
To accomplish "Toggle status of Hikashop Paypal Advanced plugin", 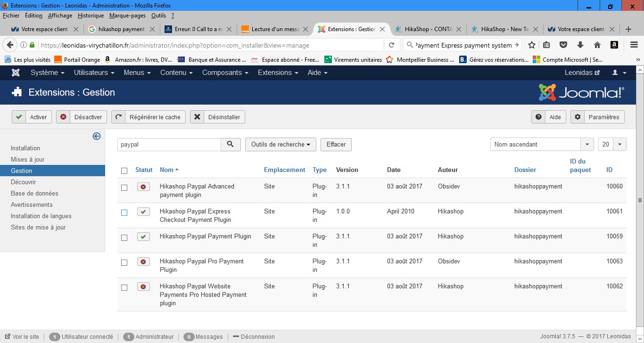I will point(143,187).
